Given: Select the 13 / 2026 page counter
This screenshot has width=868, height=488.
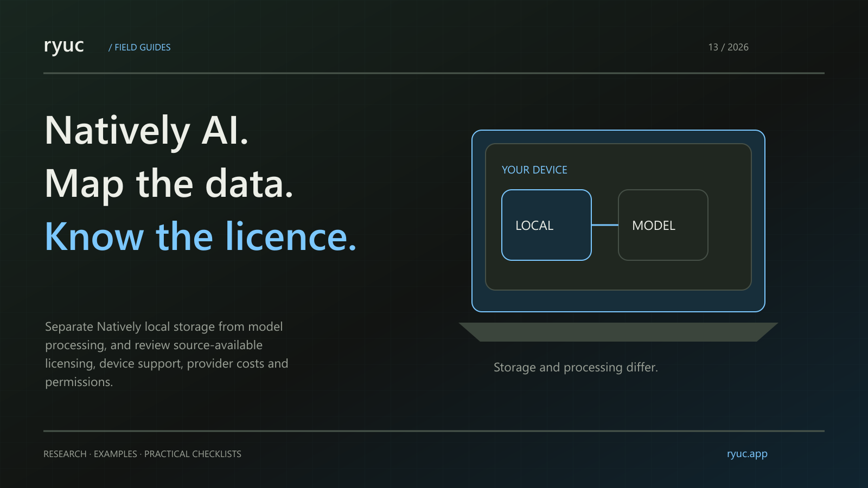Looking at the screenshot, I should point(728,47).
